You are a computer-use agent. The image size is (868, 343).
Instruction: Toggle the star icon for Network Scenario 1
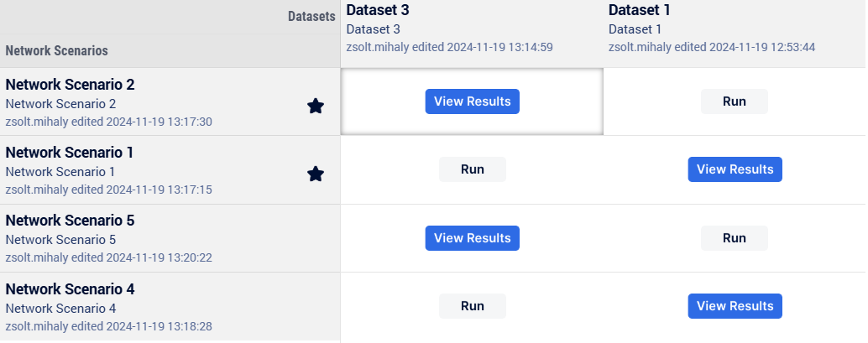click(315, 174)
